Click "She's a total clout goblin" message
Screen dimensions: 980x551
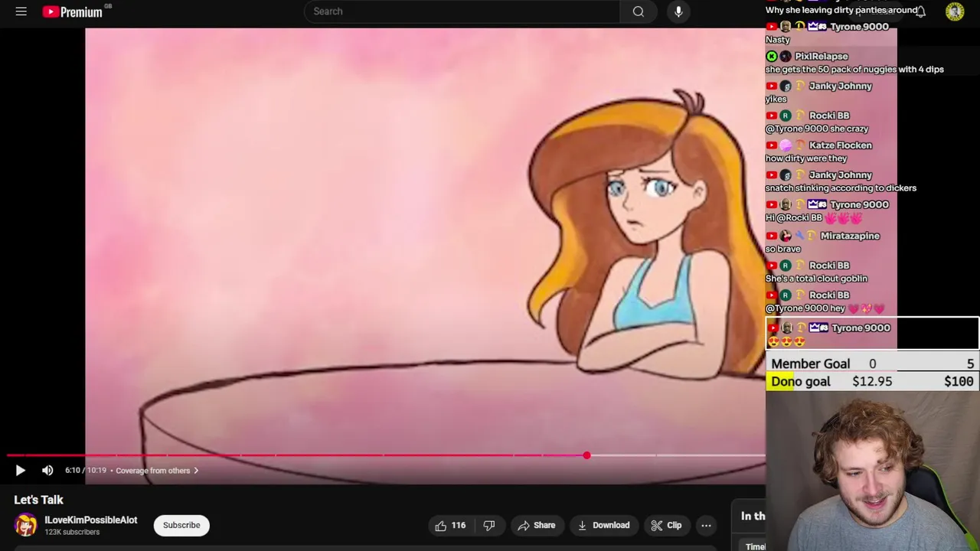click(x=816, y=279)
